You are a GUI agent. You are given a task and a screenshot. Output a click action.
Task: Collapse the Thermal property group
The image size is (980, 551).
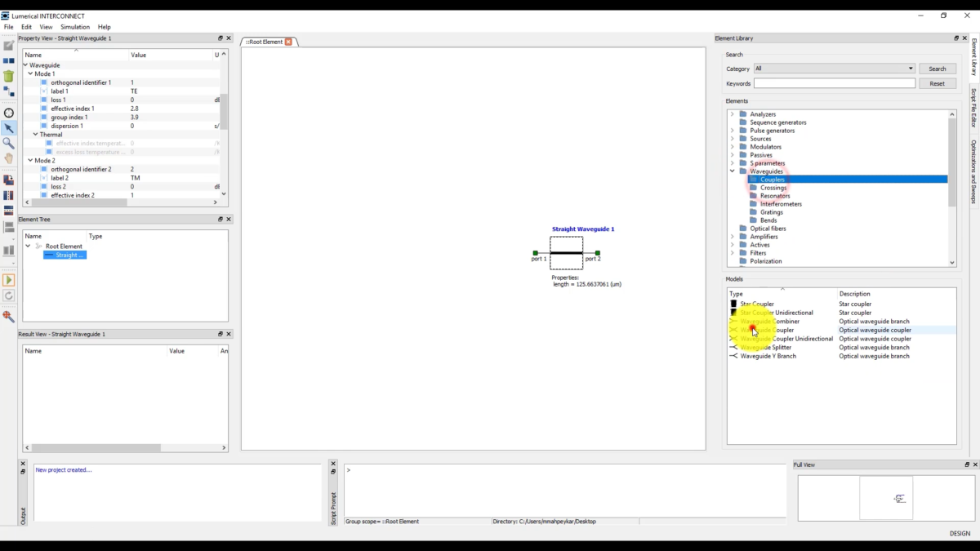(x=35, y=135)
